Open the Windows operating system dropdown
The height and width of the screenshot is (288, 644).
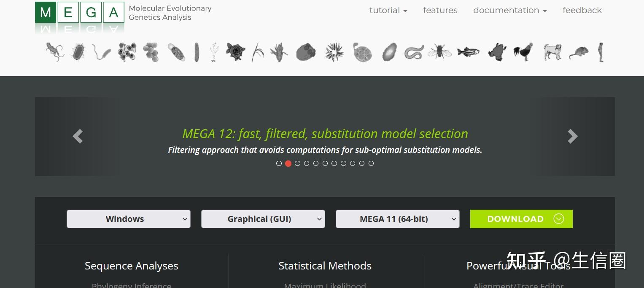pyautogui.click(x=128, y=219)
